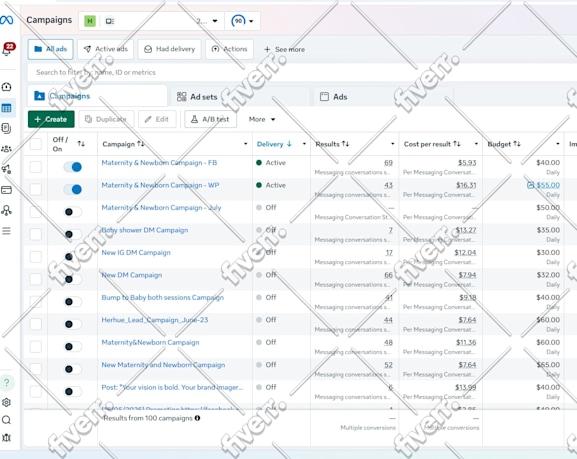
Task: Click the bug report icon
Action: tap(6, 438)
